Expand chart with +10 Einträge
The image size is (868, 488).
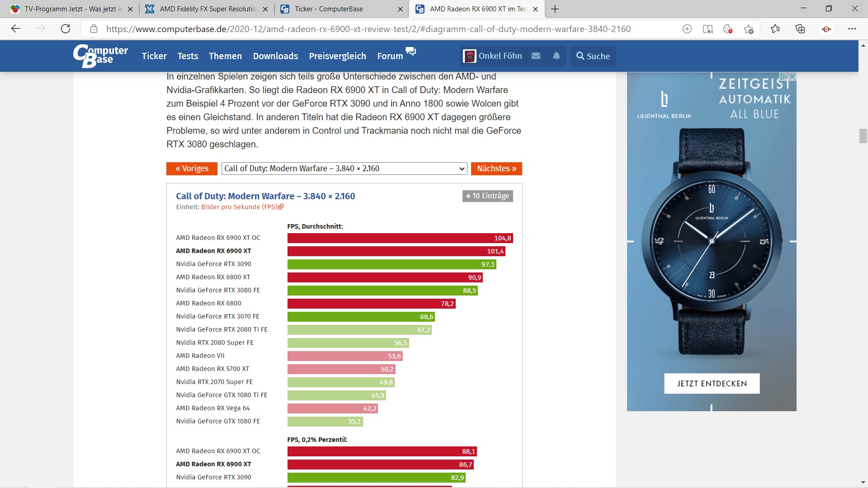[x=487, y=196]
